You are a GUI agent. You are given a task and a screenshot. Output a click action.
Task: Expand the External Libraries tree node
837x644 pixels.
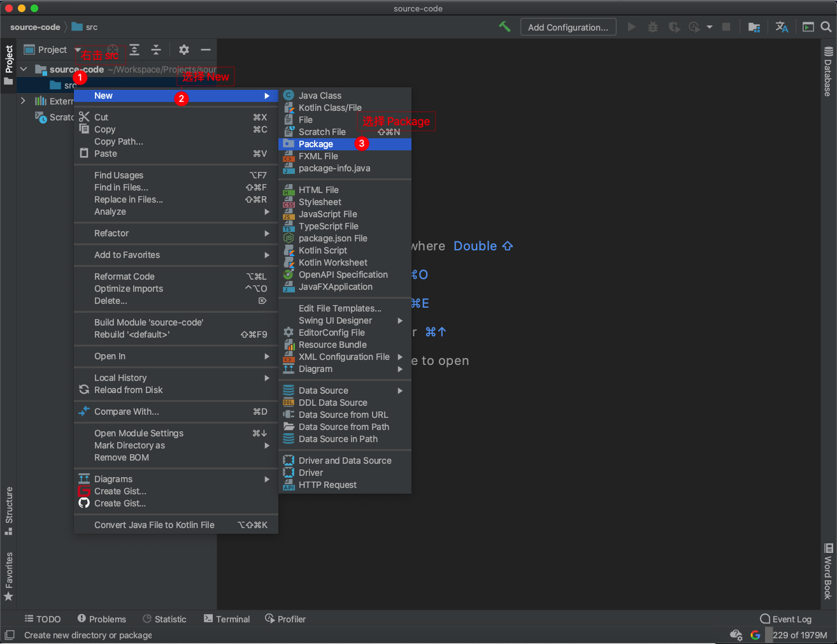click(x=24, y=101)
